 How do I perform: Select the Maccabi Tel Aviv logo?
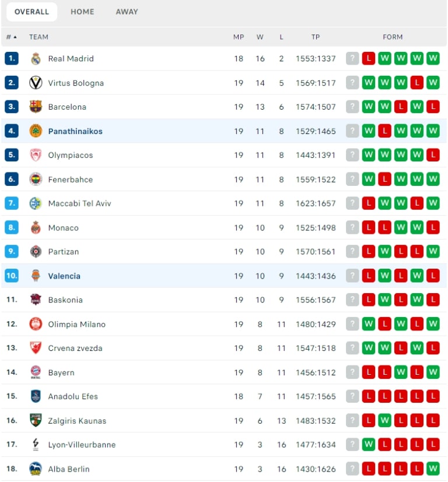click(36, 203)
